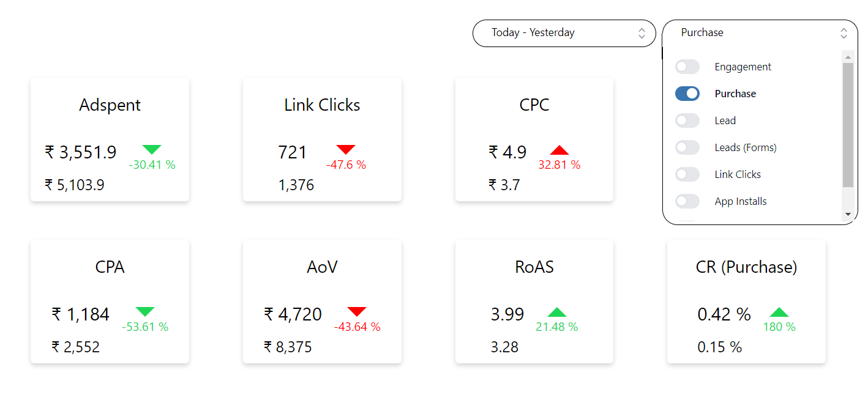
Task: Click the green up arrow on CR (Purchase) card
Action: coord(779,312)
